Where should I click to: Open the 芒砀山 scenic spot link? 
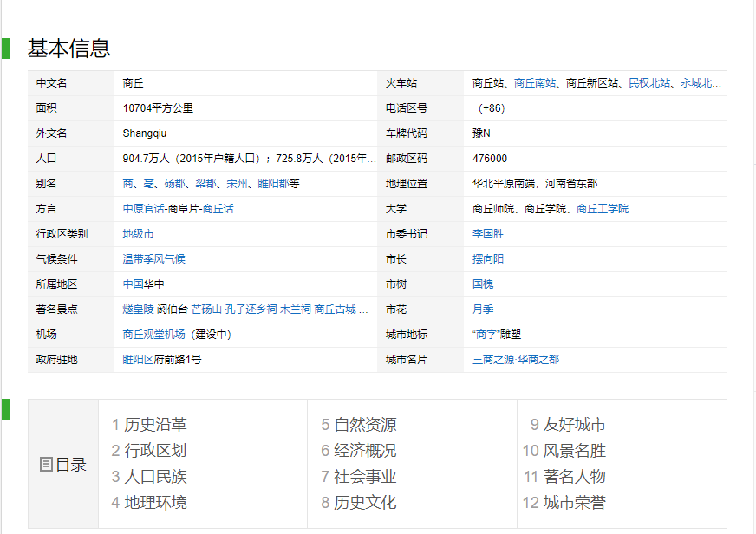click(206, 309)
